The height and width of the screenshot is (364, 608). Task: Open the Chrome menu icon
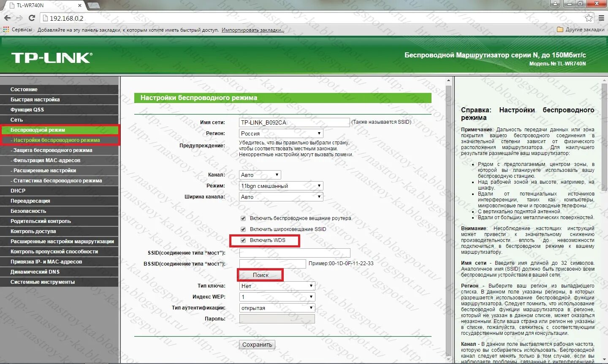point(601,18)
